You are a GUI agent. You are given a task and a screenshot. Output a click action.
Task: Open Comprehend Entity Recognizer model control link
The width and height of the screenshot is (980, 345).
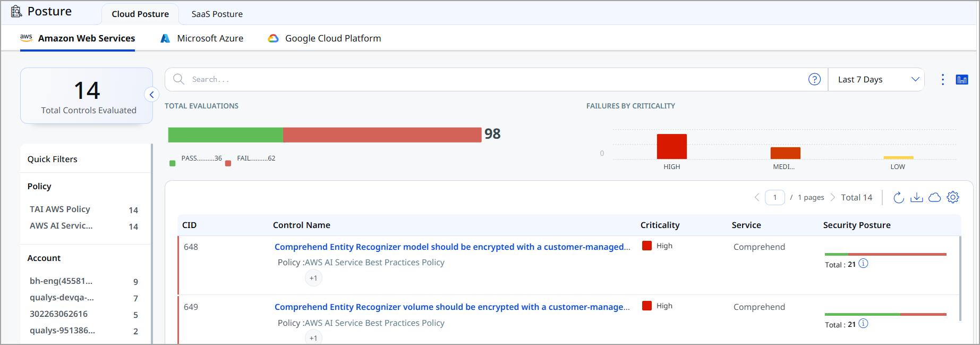coord(453,247)
